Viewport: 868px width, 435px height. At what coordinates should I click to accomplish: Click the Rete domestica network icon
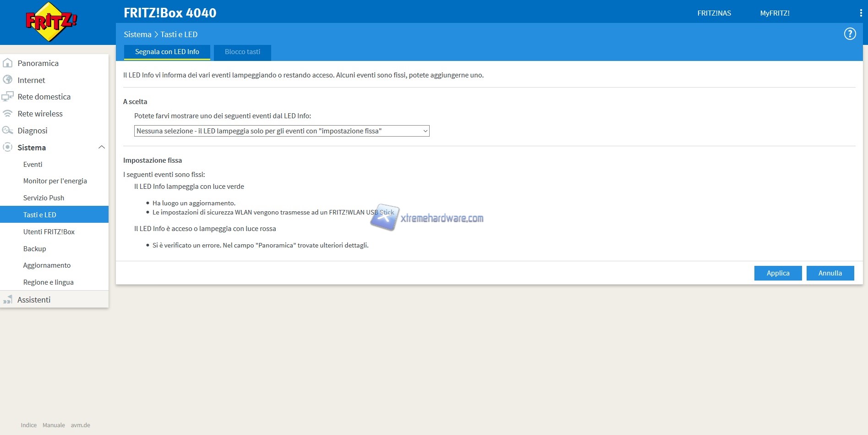8,97
